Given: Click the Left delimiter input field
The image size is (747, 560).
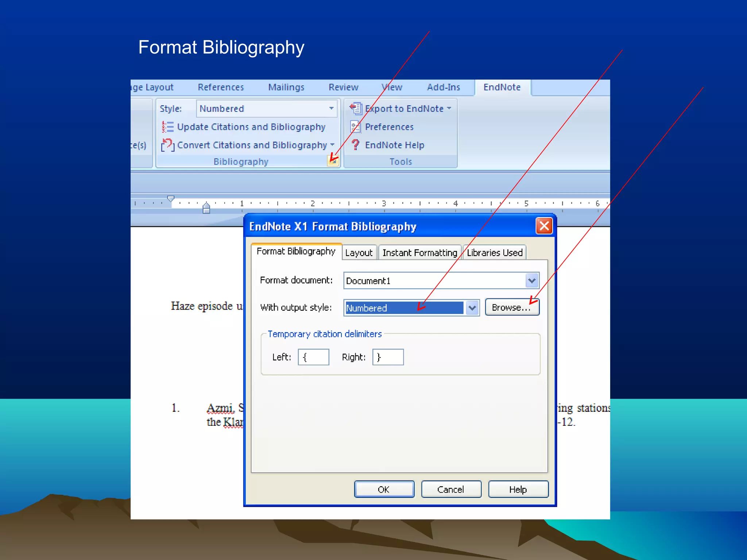Looking at the screenshot, I should 314,357.
